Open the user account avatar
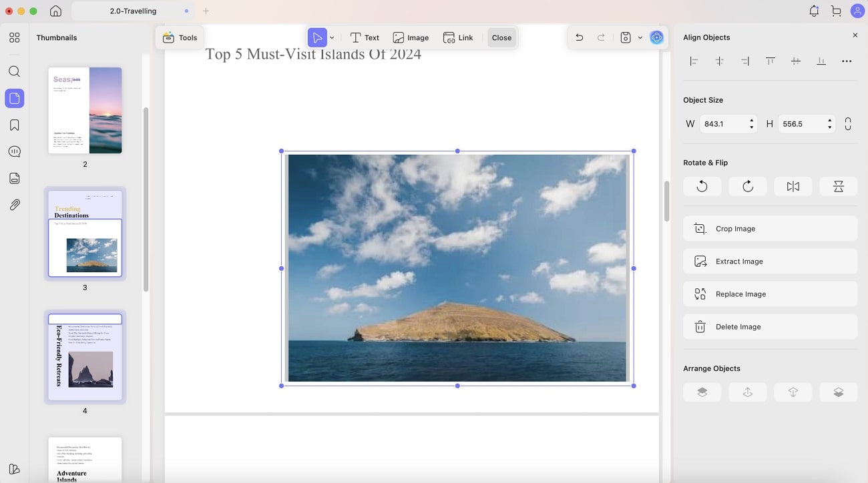 (x=857, y=11)
